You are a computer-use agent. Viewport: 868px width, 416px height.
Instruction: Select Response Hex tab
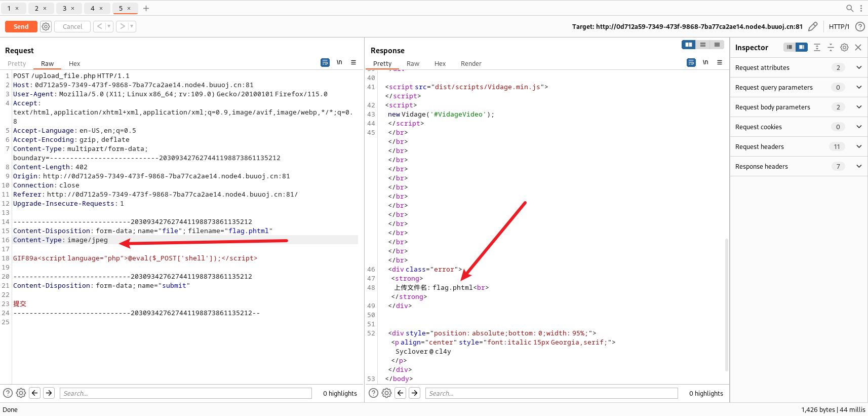coord(440,63)
